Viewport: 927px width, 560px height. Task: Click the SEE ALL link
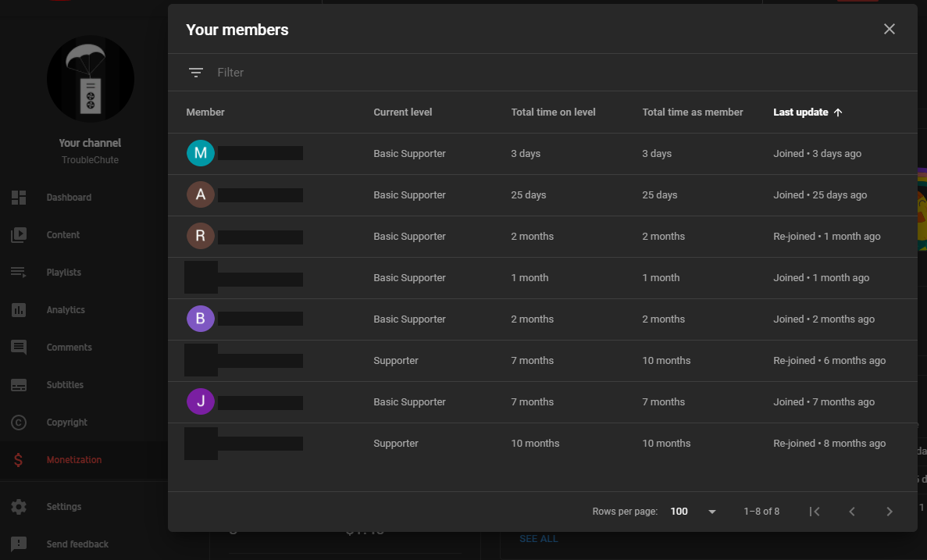click(539, 538)
